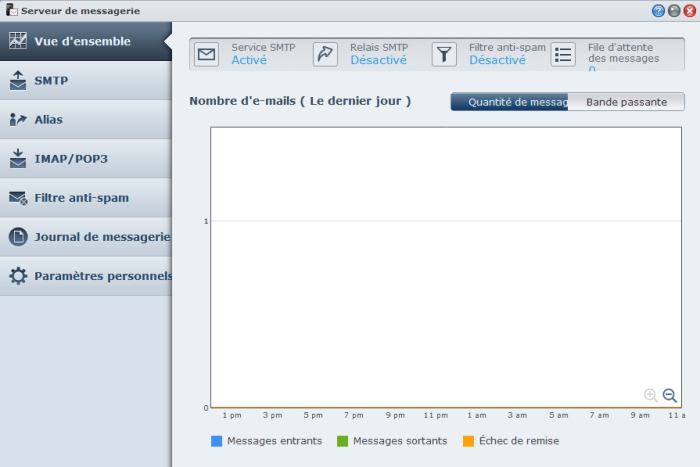Click the Désactivé status under Relais SMTP
Viewport: 700px width, 467px height.
378,60
